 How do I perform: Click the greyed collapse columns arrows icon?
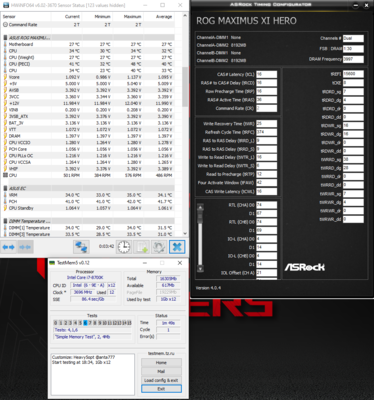[x=25, y=247]
